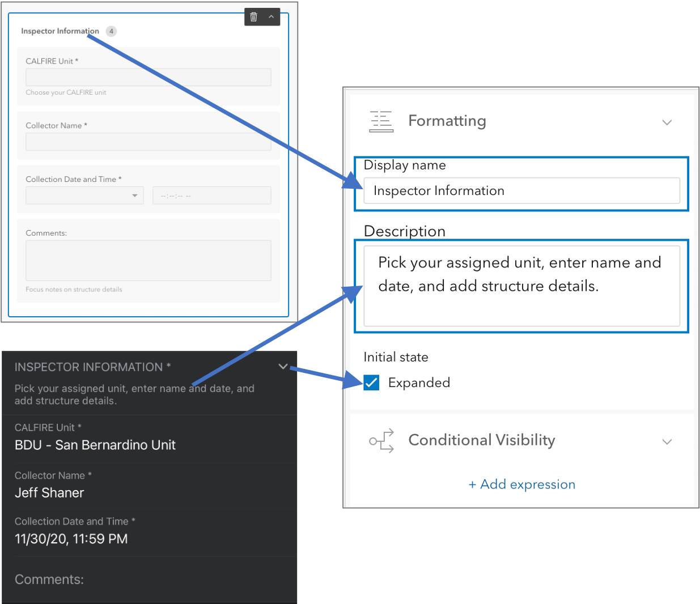
Task: Open the Collection Date dropdown
Action: point(84,195)
